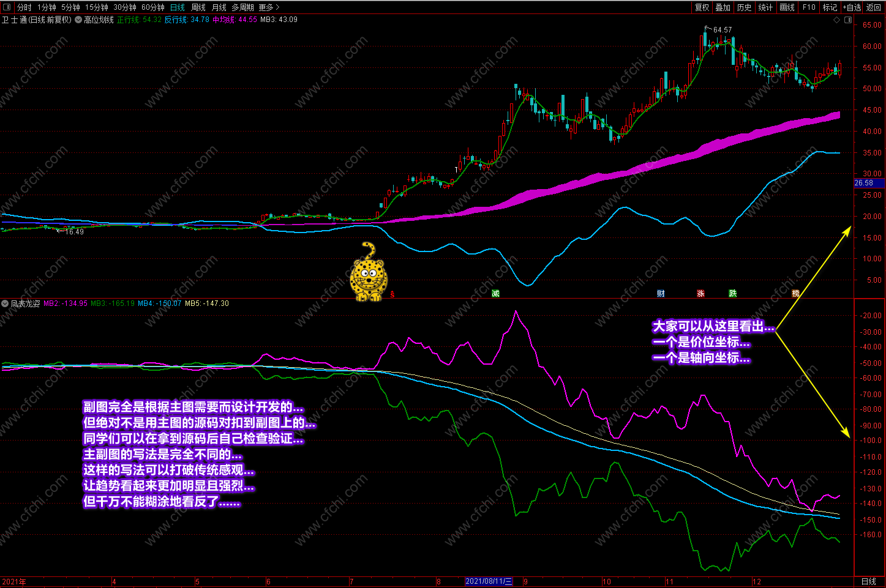The image size is (886, 588).
Task: Click month 10 on time axis
Action: [607, 582]
